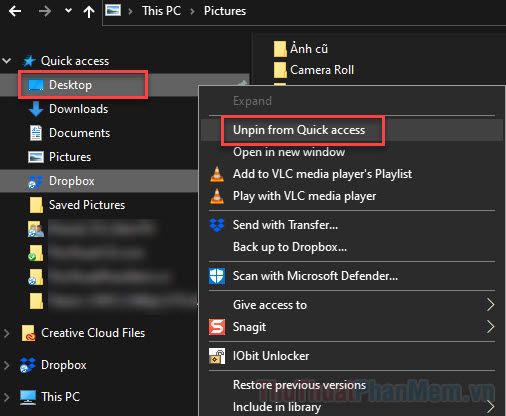Select the highlighted Dropbox row under Quick access

pos(99,181)
